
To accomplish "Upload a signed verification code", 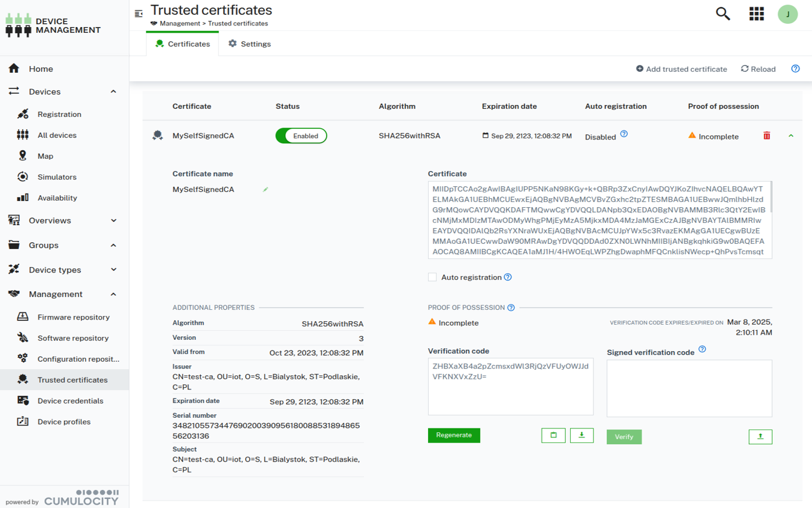I will point(760,436).
